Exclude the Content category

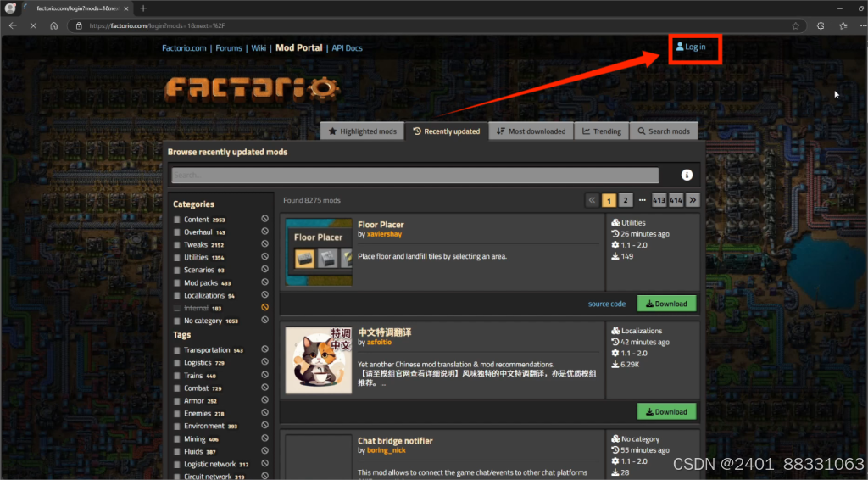(265, 219)
